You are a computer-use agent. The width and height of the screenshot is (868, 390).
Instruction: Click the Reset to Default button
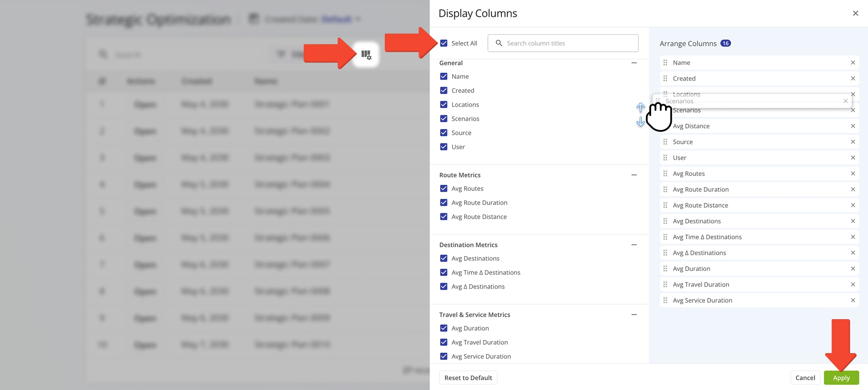click(x=468, y=378)
